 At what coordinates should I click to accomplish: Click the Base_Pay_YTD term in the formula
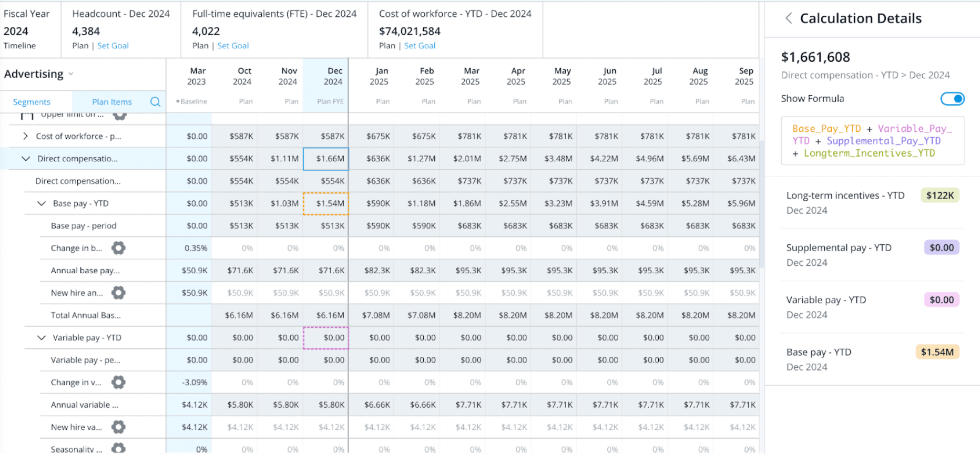pos(826,129)
